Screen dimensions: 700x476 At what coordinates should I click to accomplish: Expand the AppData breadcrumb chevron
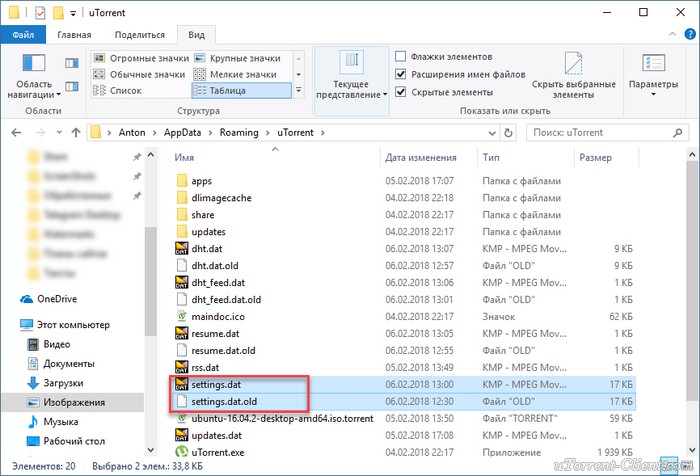[x=210, y=133]
